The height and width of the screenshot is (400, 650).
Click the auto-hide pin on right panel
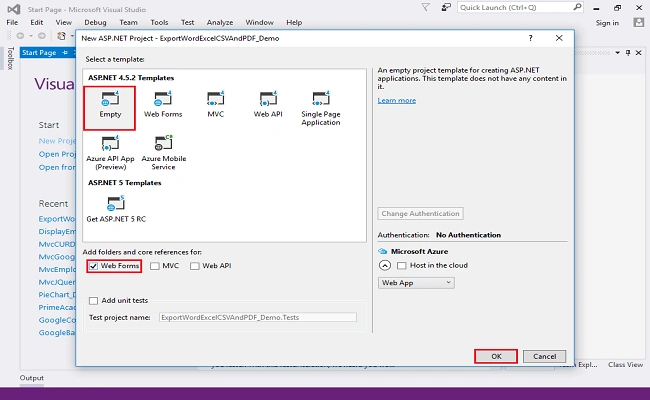(628, 53)
